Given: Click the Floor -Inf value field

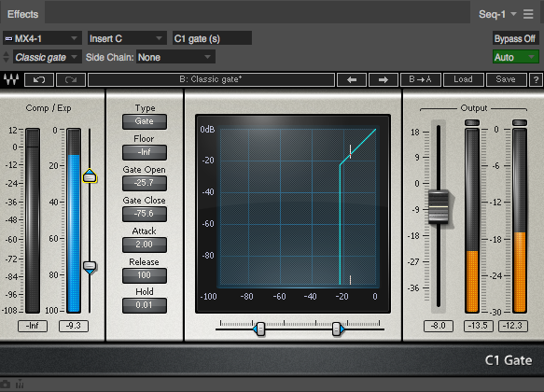Looking at the screenshot, I should pyautogui.click(x=145, y=152).
